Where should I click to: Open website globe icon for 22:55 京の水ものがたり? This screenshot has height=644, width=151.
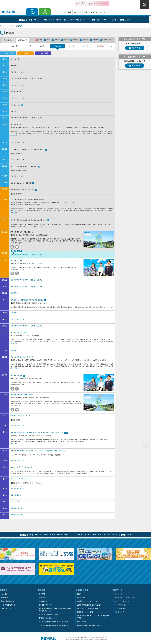coord(12,410)
